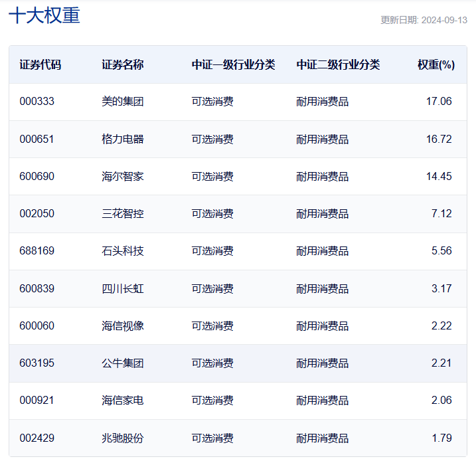The height and width of the screenshot is (465, 476).
Task: Click weight value 14.45
Action: click(x=439, y=176)
